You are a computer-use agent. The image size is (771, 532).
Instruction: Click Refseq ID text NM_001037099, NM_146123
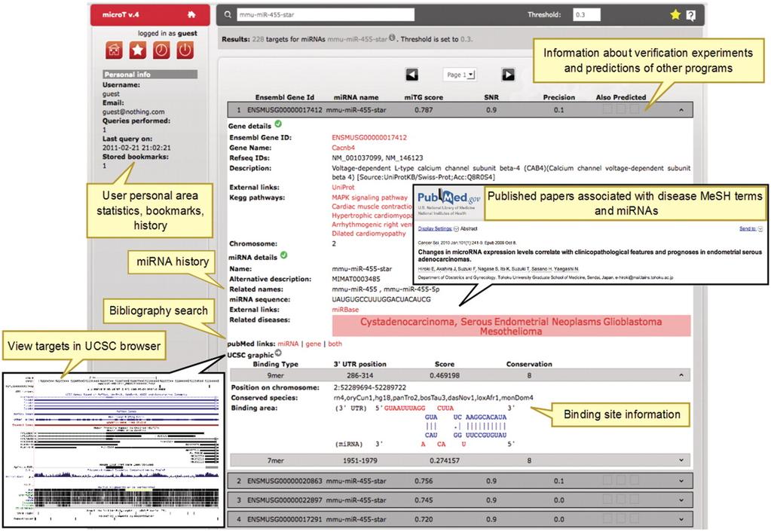pyautogui.click(x=377, y=157)
